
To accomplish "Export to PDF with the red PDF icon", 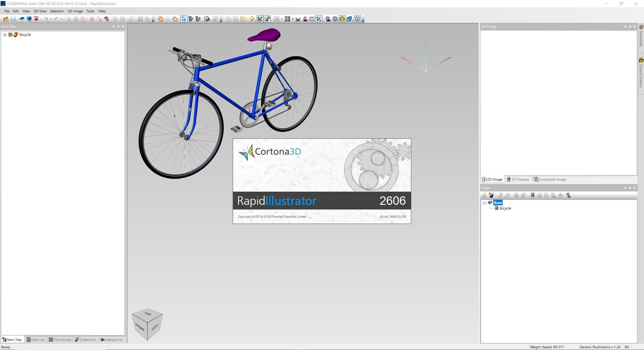I will (36, 19).
